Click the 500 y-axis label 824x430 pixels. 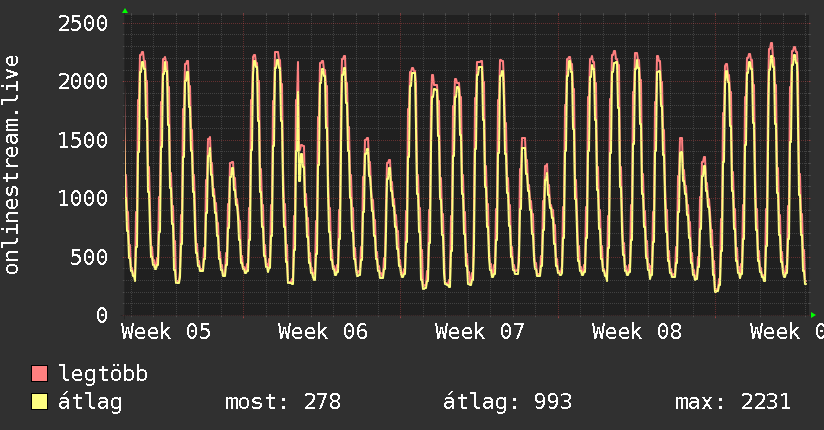point(89,257)
